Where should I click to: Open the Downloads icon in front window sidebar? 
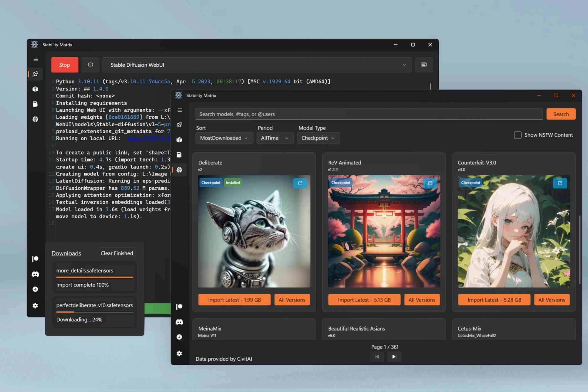tap(179, 337)
